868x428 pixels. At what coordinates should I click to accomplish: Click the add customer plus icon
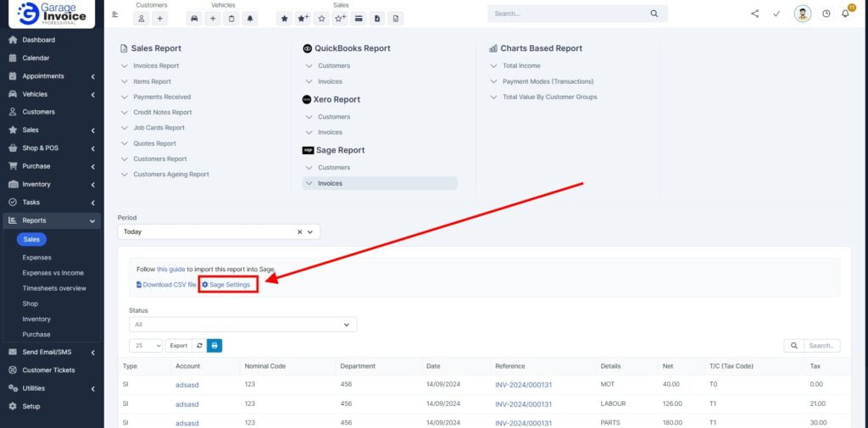(159, 19)
